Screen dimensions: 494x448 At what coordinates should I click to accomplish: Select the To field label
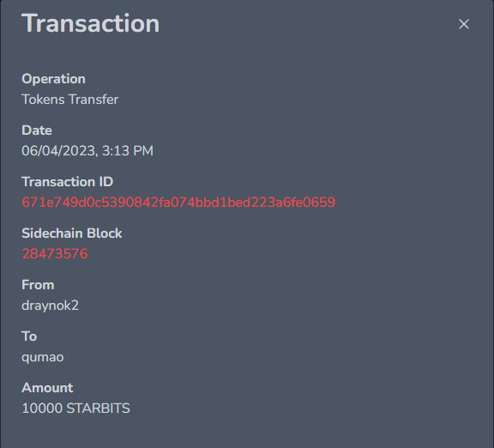pos(29,336)
